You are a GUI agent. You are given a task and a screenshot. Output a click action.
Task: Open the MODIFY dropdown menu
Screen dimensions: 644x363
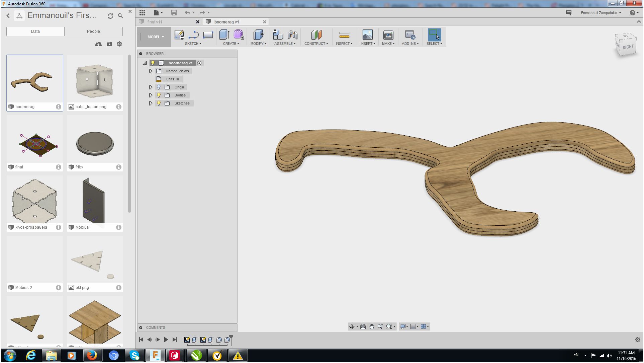tap(259, 44)
